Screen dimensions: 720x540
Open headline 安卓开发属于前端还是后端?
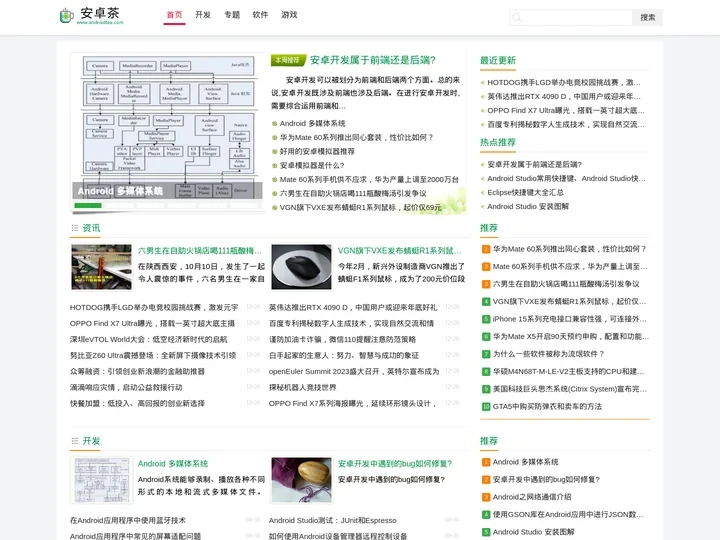373,60
